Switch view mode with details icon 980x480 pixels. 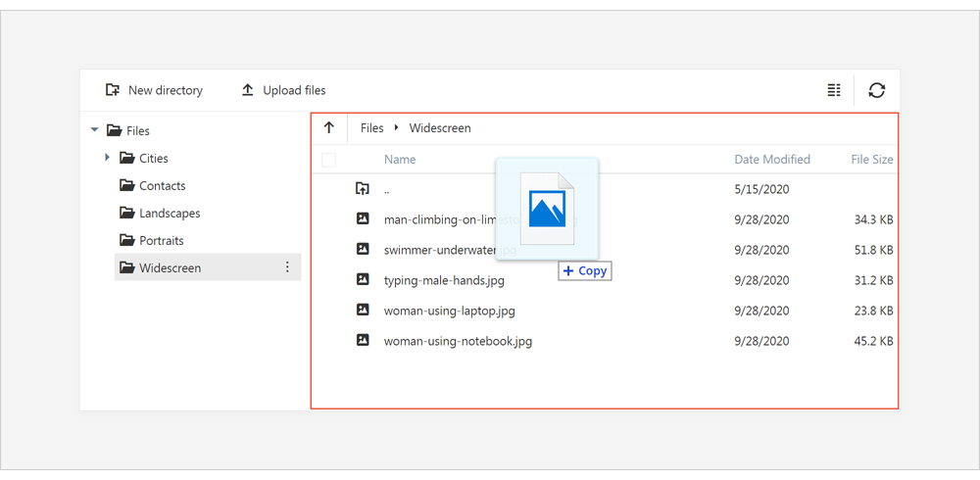834,90
